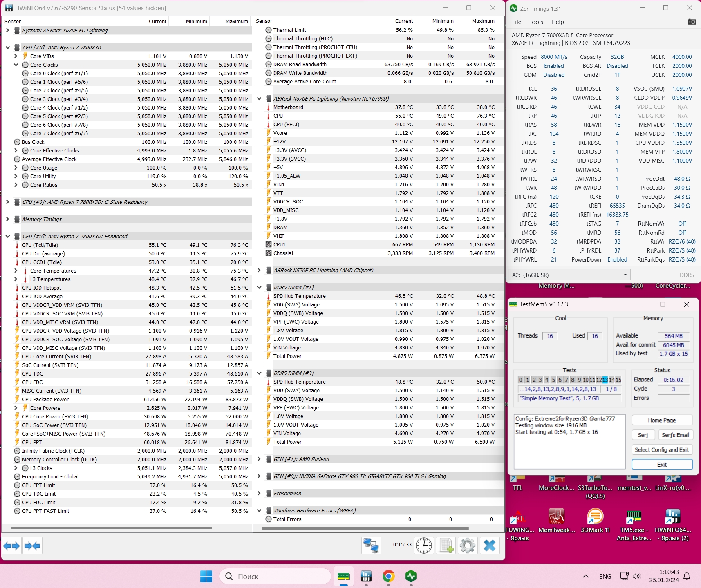Open the taskbar clock showing 1:10:43
Viewport: 701px width, 588px height.
[664, 576]
